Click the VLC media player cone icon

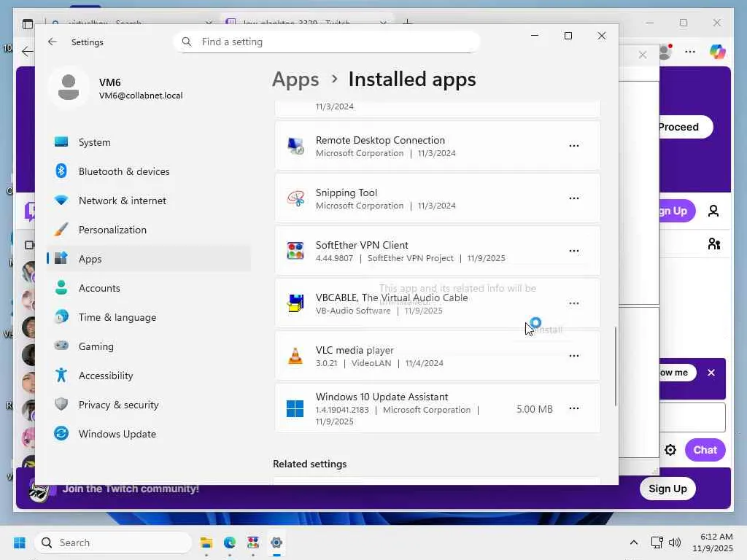pyautogui.click(x=295, y=356)
